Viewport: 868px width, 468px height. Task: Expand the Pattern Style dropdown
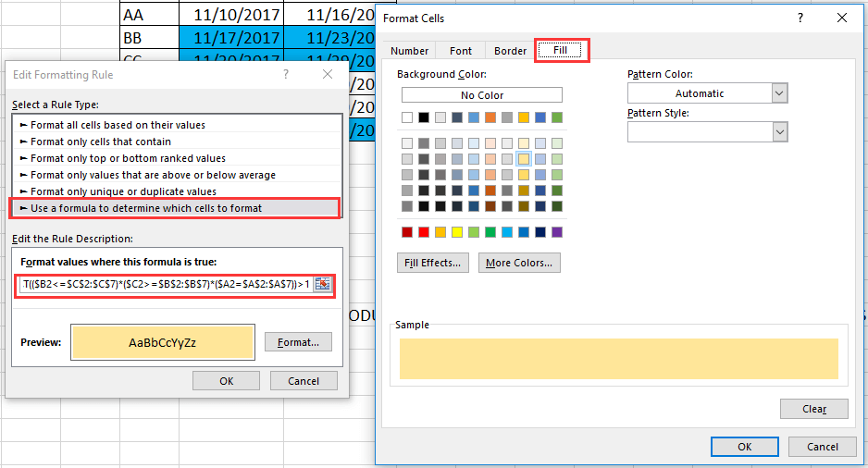(779, 132)
